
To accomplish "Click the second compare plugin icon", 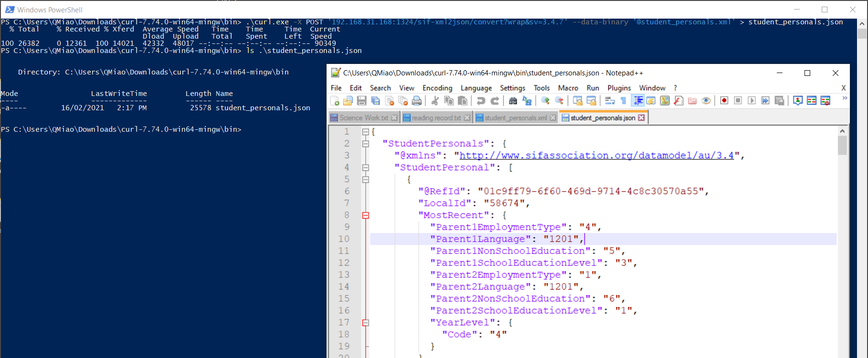I will point(812,101).
